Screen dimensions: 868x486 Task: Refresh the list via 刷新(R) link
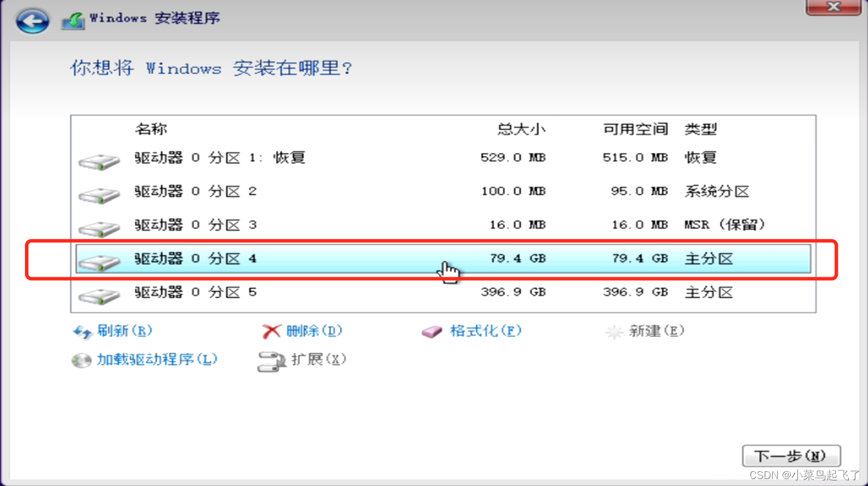click(x=124, y=331)
